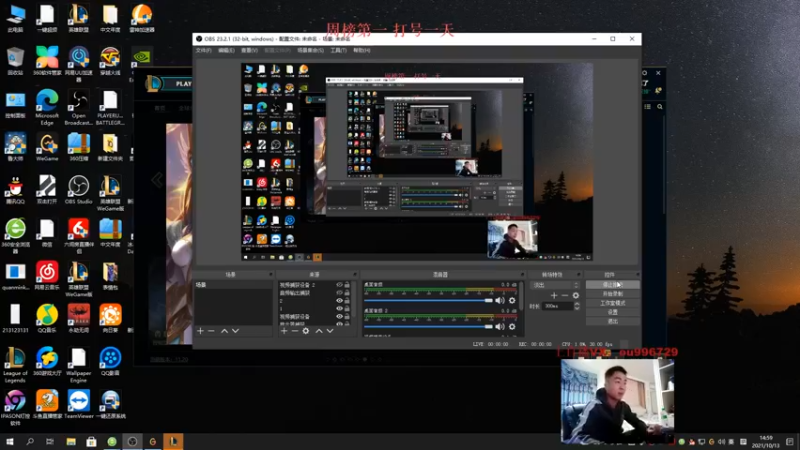The height and width of the screenshot is (450, 800).
Task: Open the 帮助(H) menu in OBS
Action: point(362,51)
